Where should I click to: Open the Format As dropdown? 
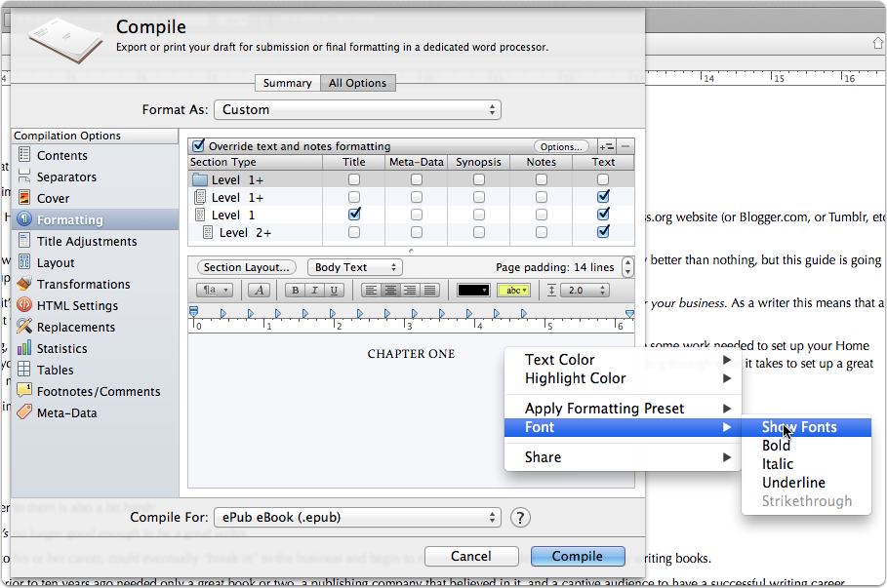tap(356, 109)
